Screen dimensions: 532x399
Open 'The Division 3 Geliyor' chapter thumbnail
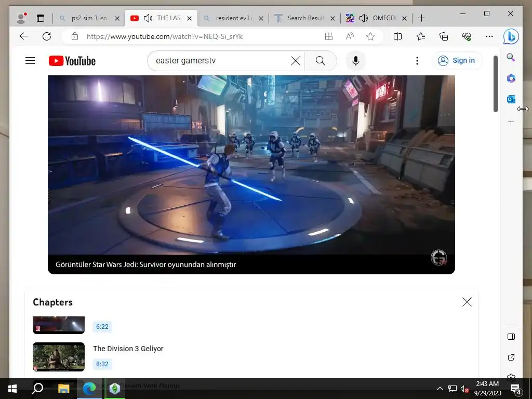59,357
